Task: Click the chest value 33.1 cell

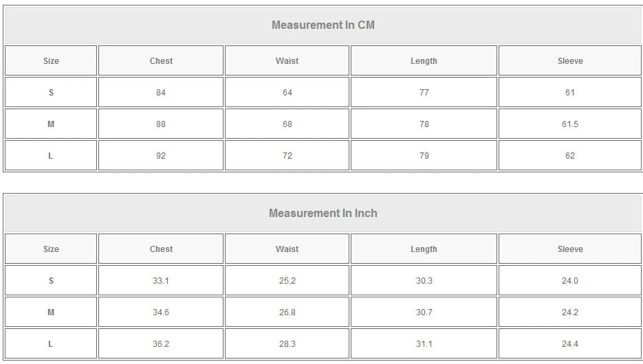Action: pyautogui.click(x=161, y=281)
